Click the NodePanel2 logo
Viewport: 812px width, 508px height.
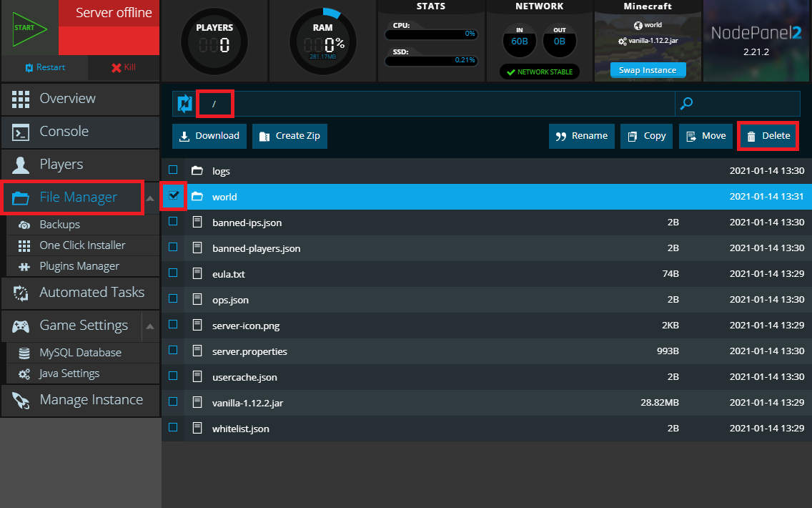(756, 33)
